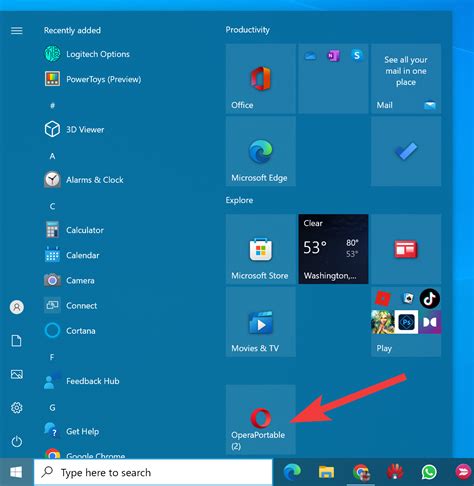Open Settings gear in Start sidebar
The image size is (474, 486).
(x=17, y=408)
